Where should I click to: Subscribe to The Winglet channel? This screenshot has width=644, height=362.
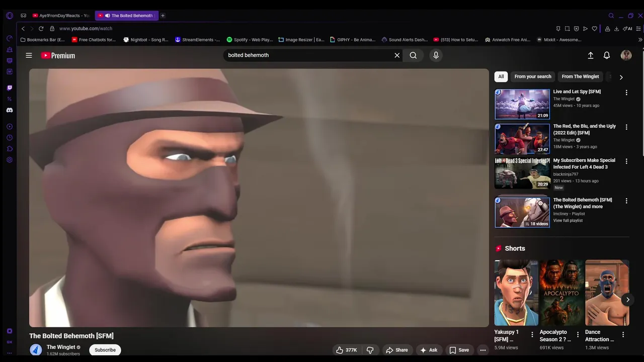pos(105,350)
